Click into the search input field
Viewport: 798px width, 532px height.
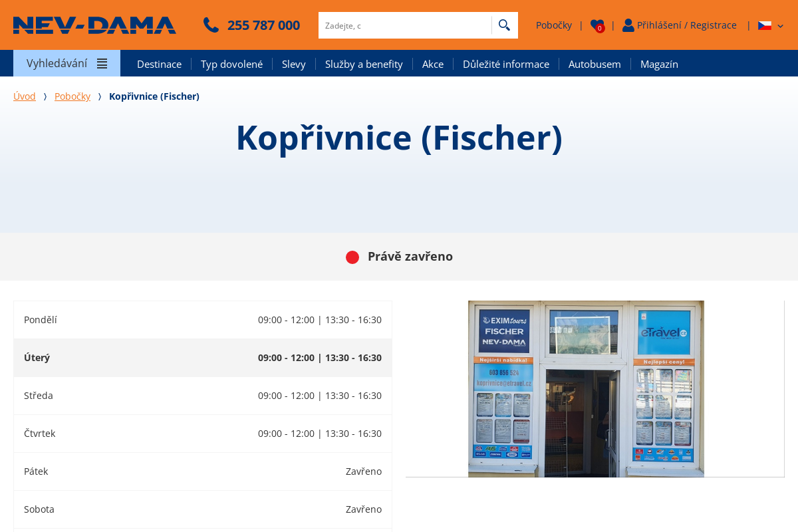(404, 25)
